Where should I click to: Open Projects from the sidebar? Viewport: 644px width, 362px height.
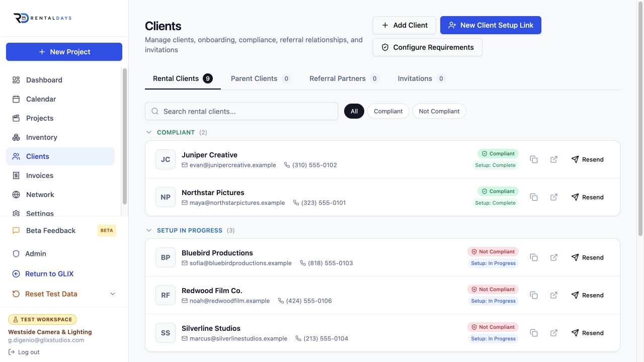(60, 118)
